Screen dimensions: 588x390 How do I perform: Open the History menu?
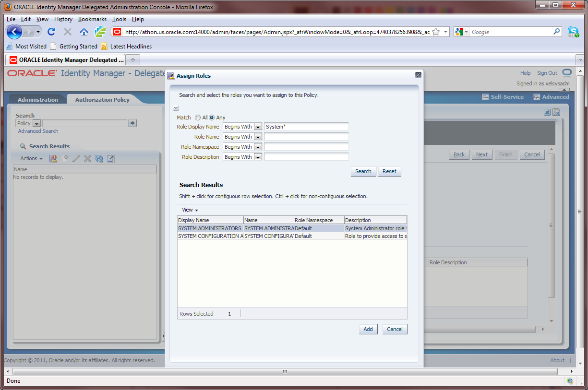tap(63, 19)
